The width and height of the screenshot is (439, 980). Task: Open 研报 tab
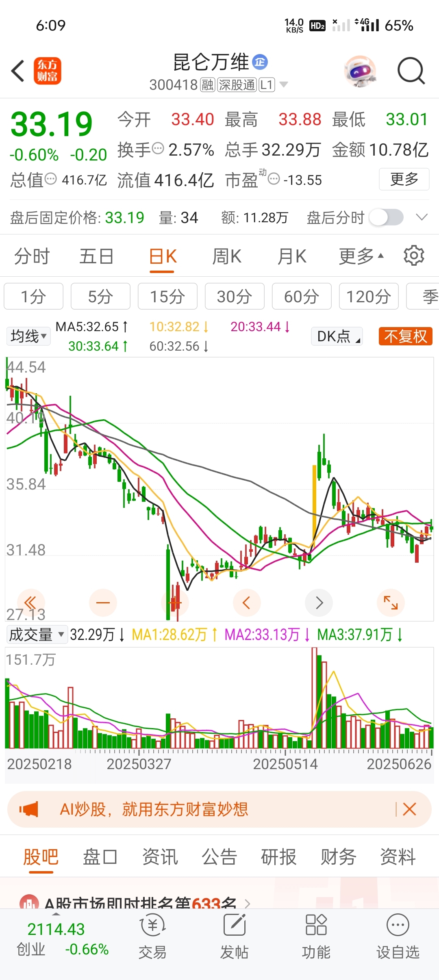coord(278,857)
